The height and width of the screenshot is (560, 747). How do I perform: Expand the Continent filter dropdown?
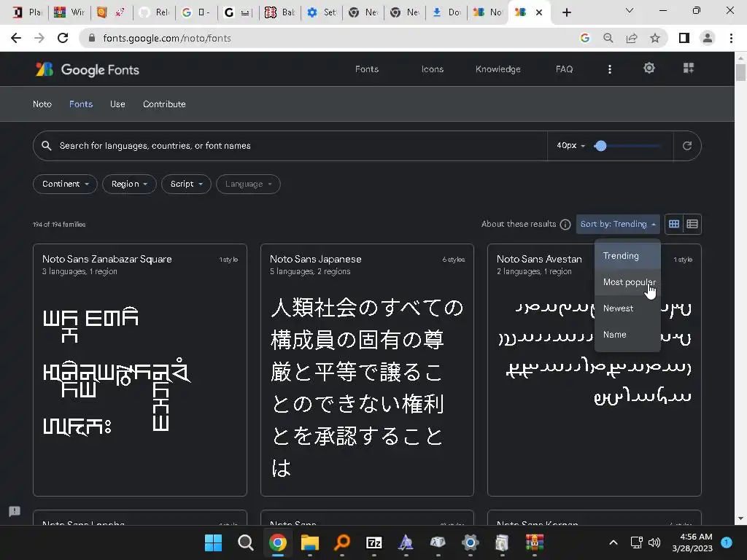click(x=65, y=184)
